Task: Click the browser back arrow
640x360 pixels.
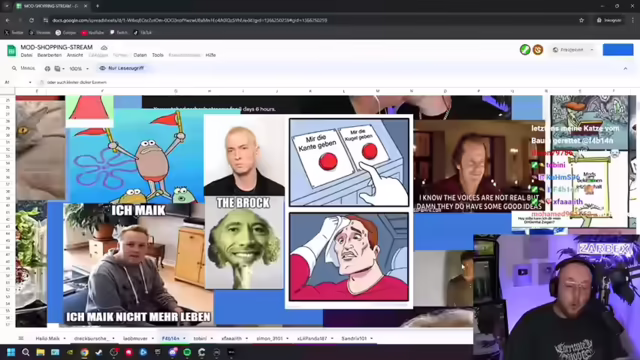Action: 8,20
